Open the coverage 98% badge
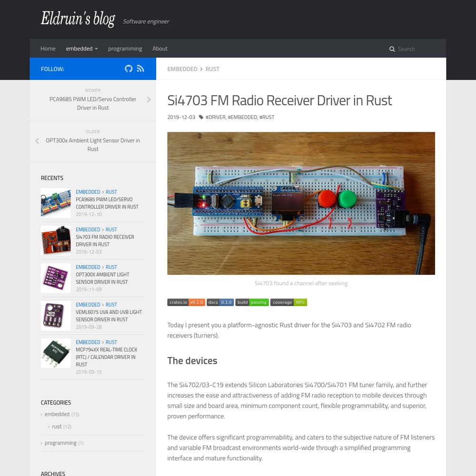 pyautogui.click(x=288, y=302)
